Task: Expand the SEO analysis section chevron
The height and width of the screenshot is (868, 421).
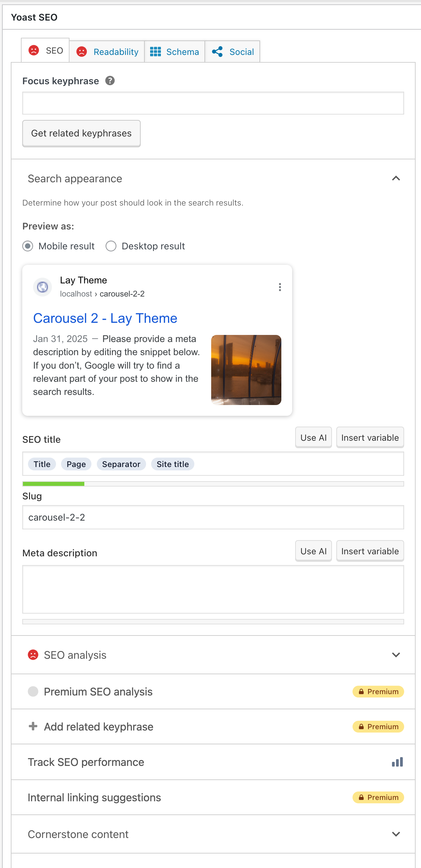Action: click(x=396, y=655)
